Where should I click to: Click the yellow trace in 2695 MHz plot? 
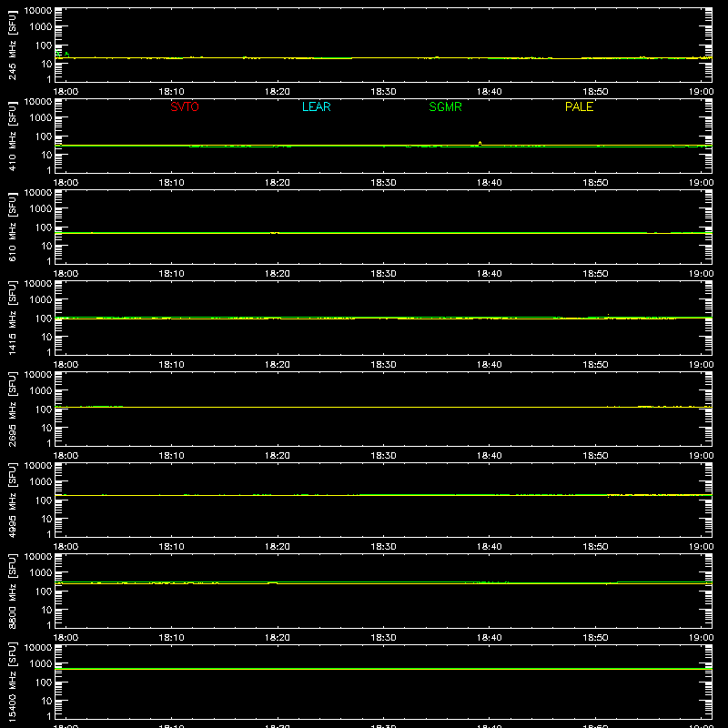click(x=383, y=407)
